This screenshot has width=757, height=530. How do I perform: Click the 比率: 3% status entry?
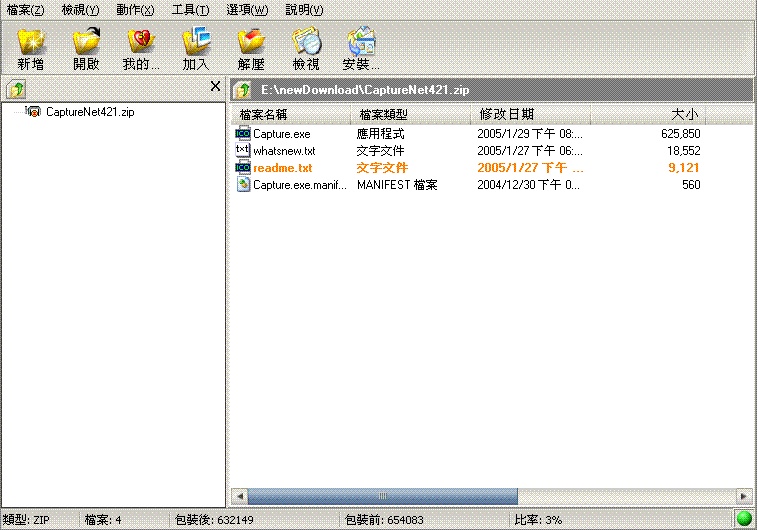coord(538,520)
